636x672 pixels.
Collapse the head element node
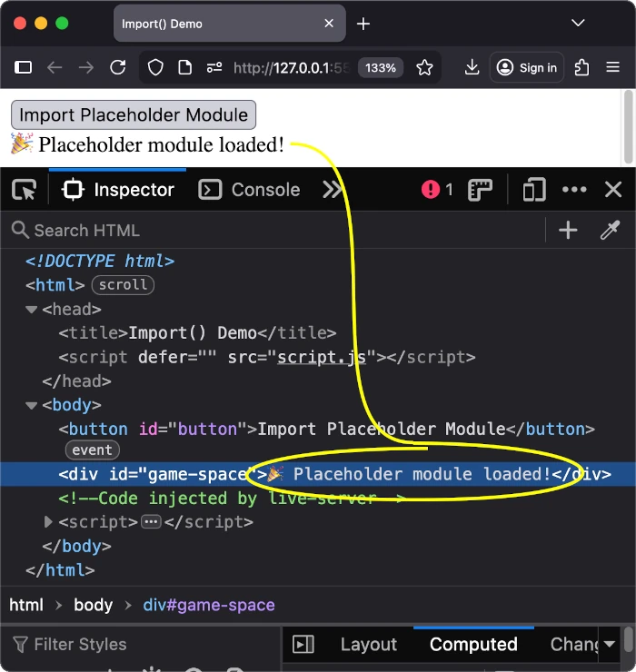click(31, 310)
